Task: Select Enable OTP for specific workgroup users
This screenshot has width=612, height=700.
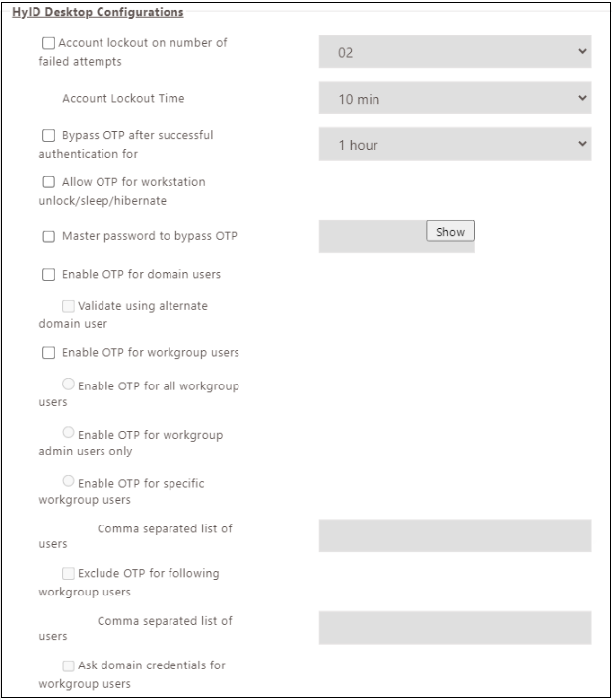Action: 68,481
